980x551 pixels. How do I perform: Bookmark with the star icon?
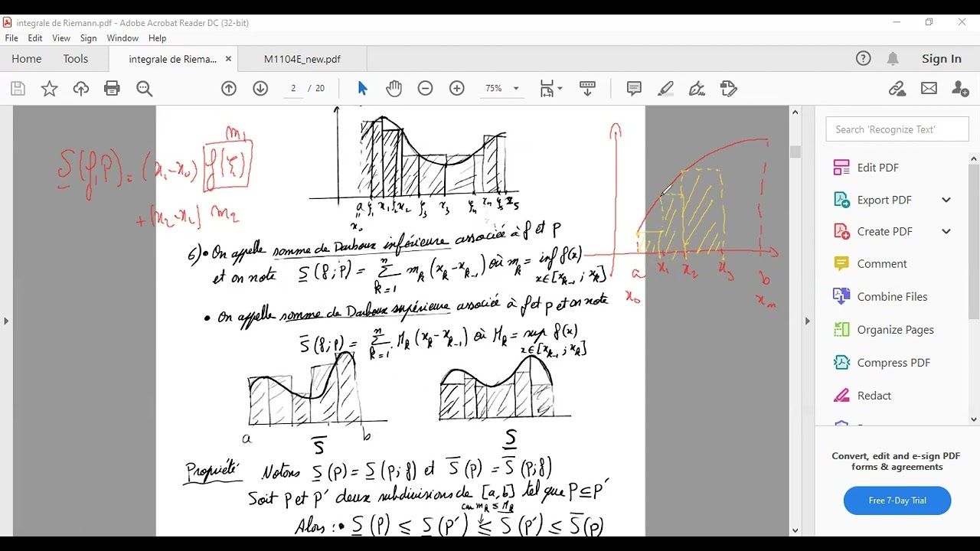49,89
